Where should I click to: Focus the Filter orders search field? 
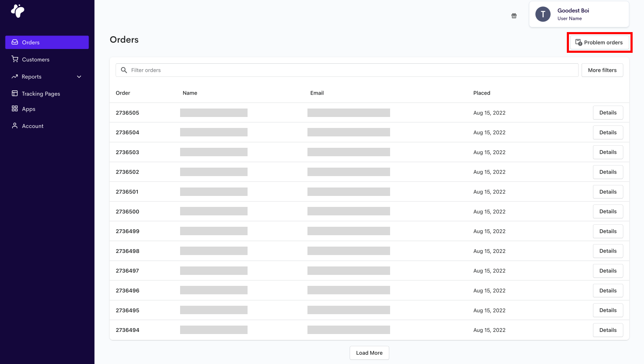point(350,70)
